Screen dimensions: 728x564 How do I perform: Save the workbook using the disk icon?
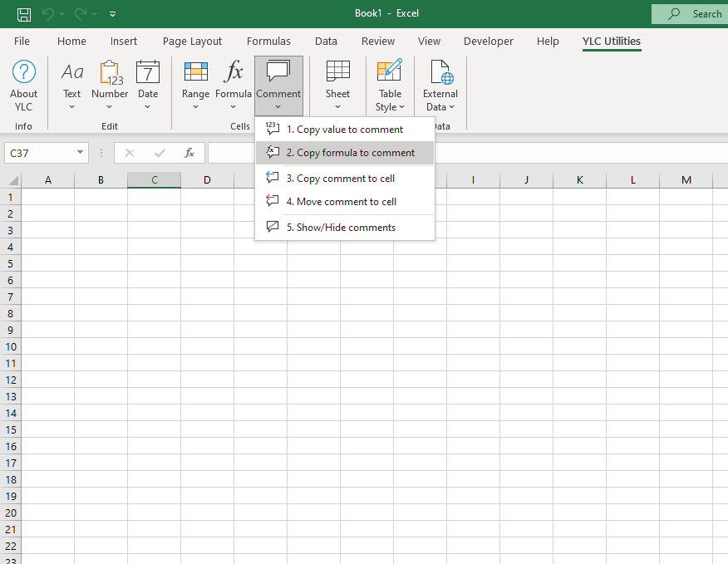click(x=24, y=14)
